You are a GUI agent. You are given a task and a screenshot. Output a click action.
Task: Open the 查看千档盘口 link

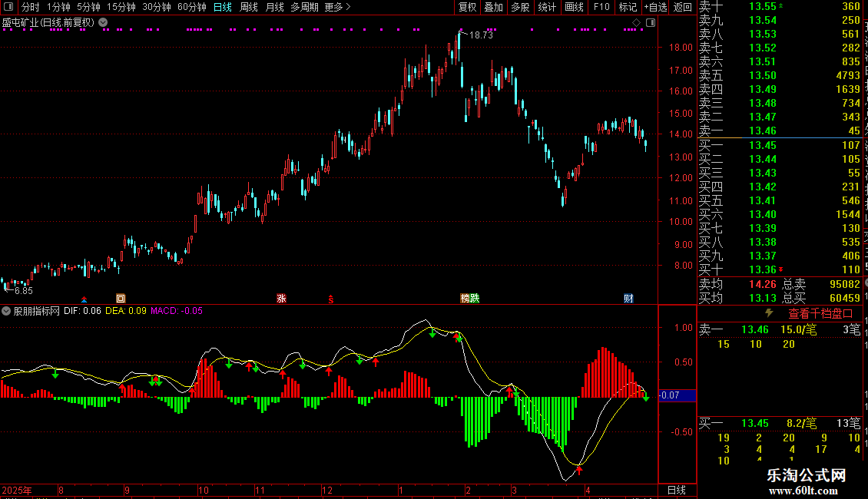coord(820,313)
